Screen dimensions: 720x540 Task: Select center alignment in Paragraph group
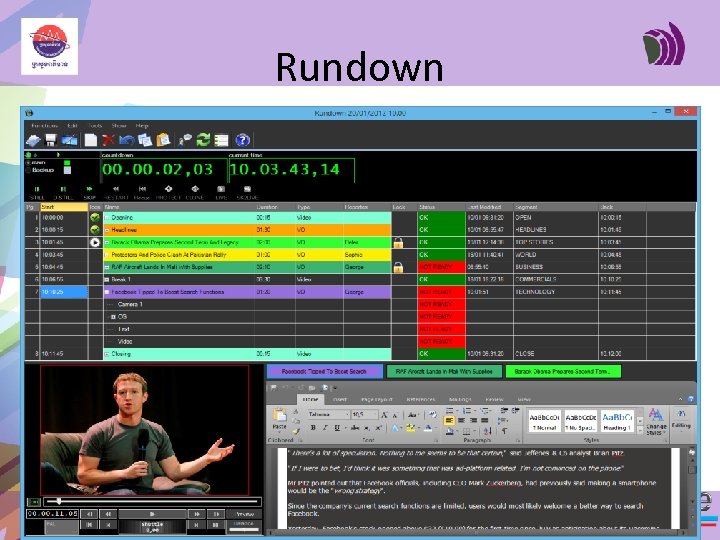pos(461,420)
